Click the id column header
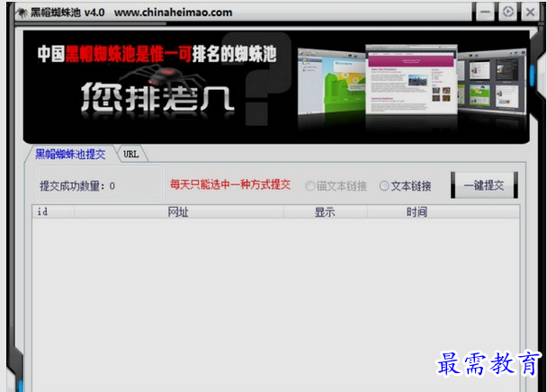 pyautogui.click(x=53, y=211)
